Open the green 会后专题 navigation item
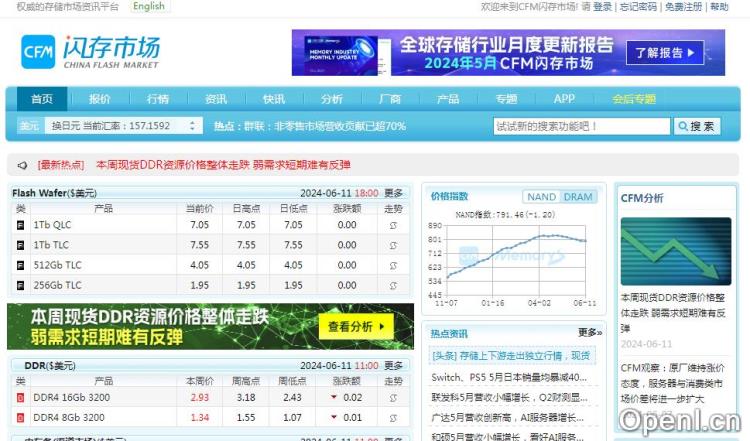Screen dimensions: 750x441 tap(634, 99)
